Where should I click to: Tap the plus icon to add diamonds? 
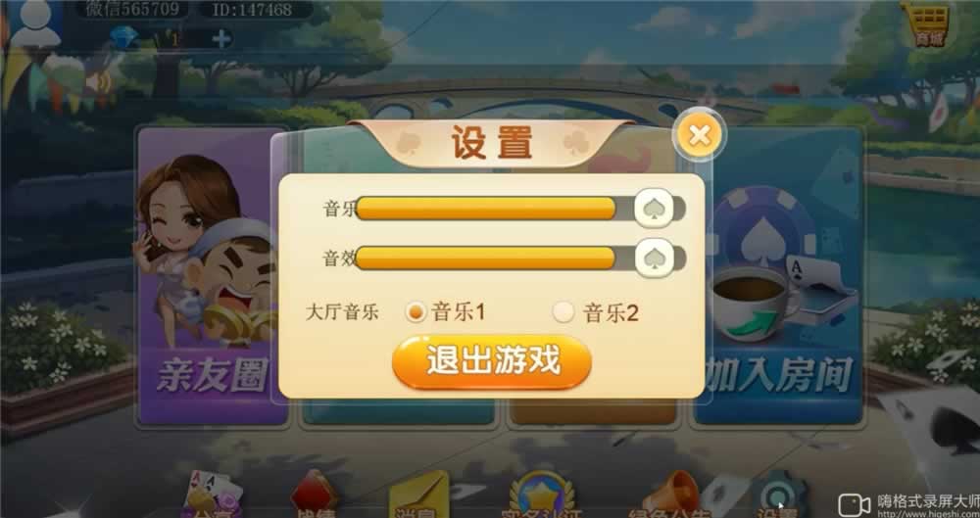(221, 39)
